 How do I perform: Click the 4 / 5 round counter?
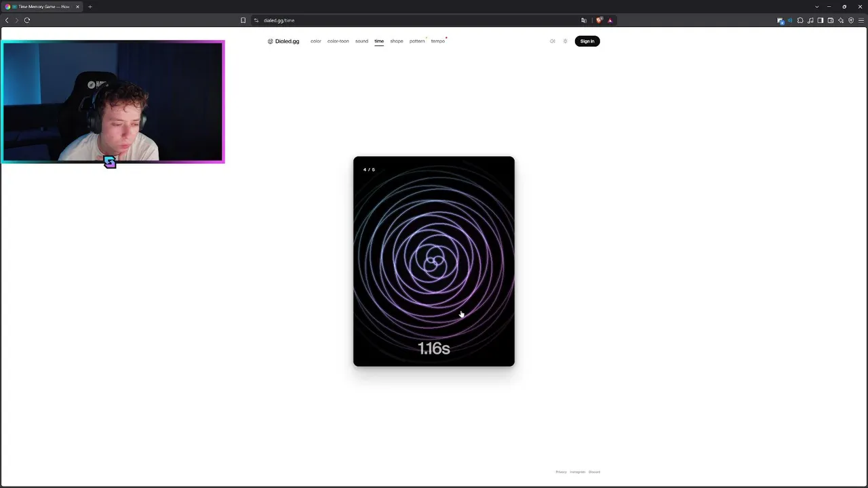point(369,169)
